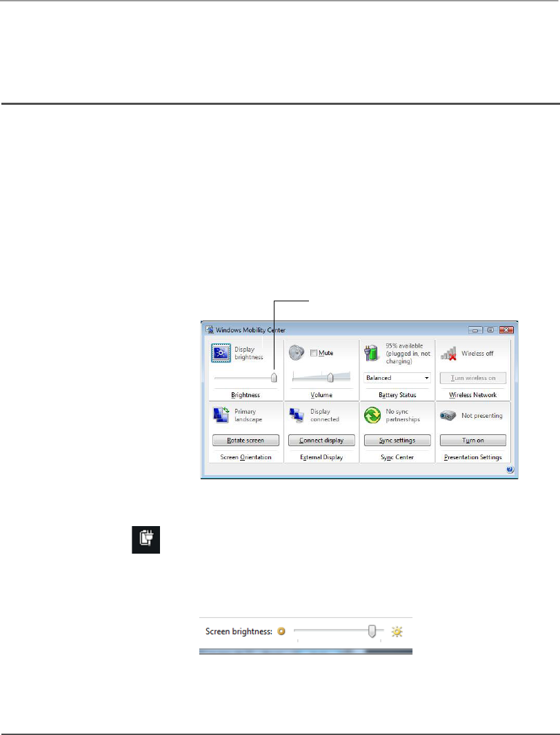Click the black power plug icon
Screen dimensions: 560x735
point(146,540)
